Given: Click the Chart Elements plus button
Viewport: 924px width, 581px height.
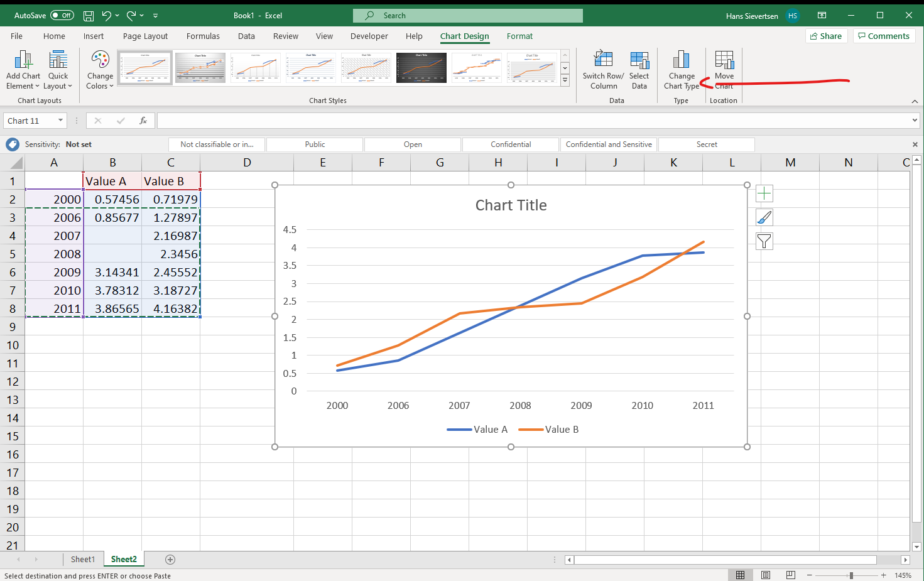Looking at the screenshot, I should (764, 193).
